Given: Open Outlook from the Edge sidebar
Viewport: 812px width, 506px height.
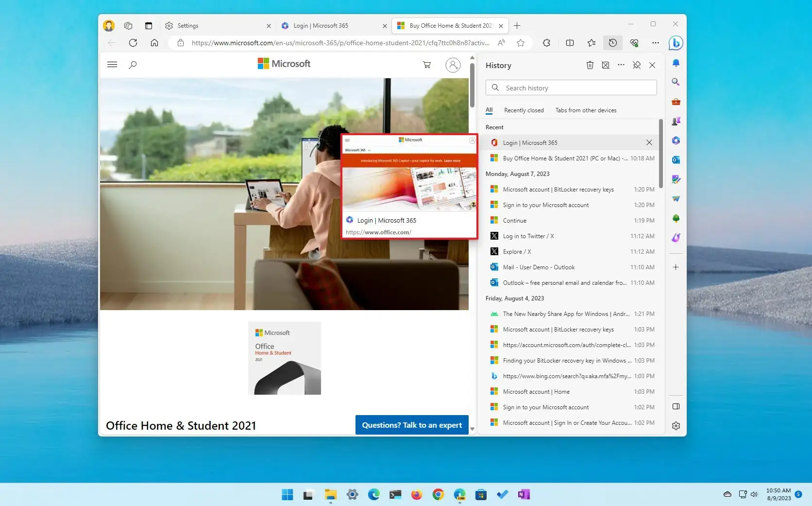Looking at the screenshot, I should click(x=676, y=159).
